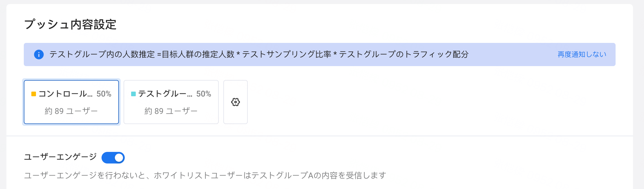The height and width of the screenshot is (189, 644).
Task: Click テストグループ内の人数推定 text in banner
Action: pos(102,54)
